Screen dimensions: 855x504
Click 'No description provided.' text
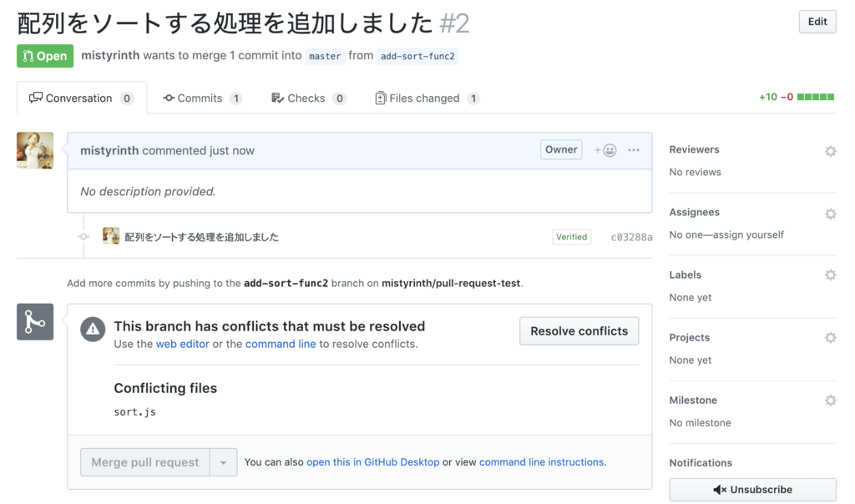pos(148,191)
